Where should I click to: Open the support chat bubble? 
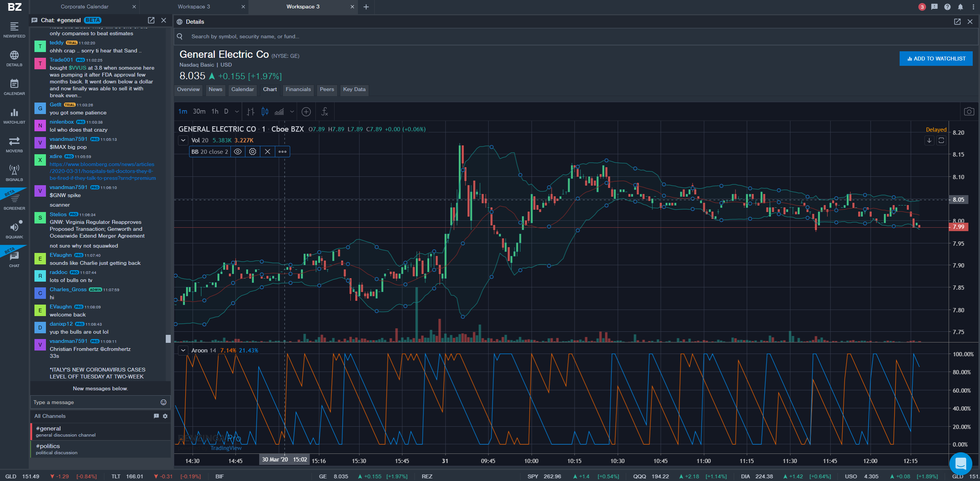(961, 463)
